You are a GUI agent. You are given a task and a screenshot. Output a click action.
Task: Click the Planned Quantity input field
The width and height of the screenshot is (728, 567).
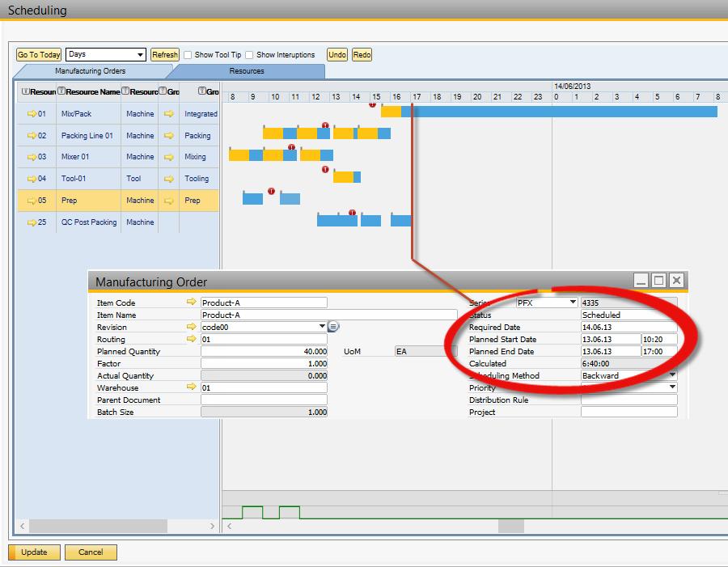264,351
